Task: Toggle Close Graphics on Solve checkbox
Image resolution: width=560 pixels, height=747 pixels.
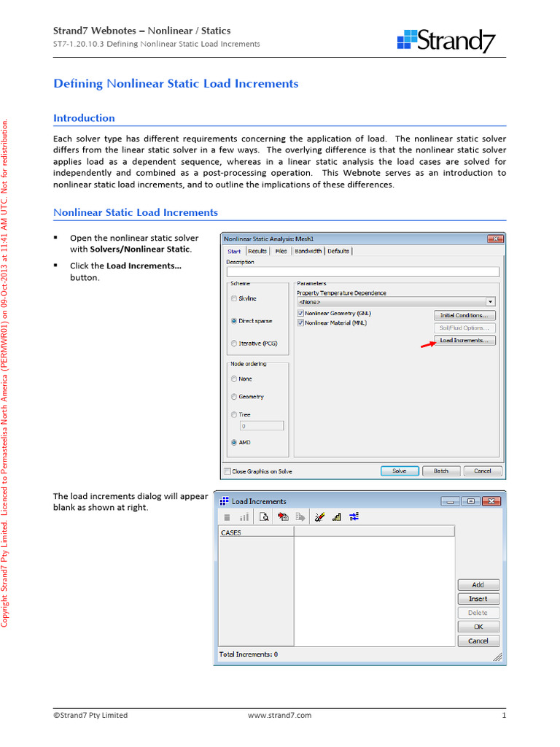Action: point(258,472)
